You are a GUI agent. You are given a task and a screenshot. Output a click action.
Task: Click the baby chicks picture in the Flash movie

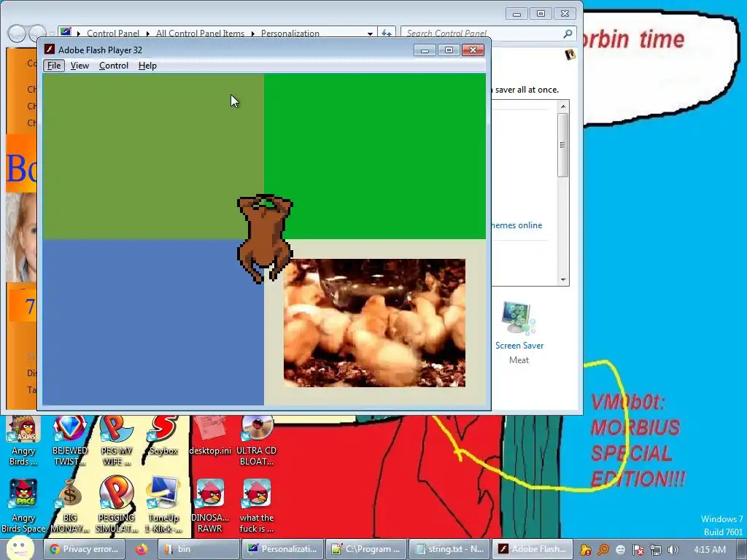[374, 323]
